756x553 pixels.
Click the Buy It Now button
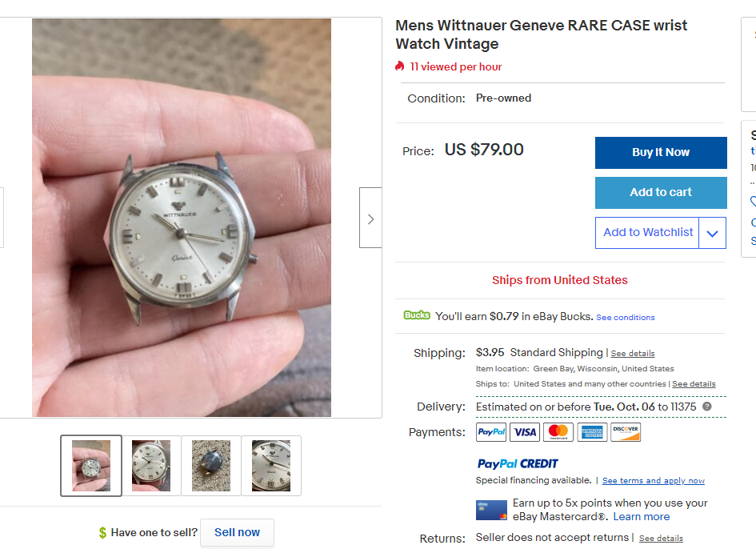point(661,153)
